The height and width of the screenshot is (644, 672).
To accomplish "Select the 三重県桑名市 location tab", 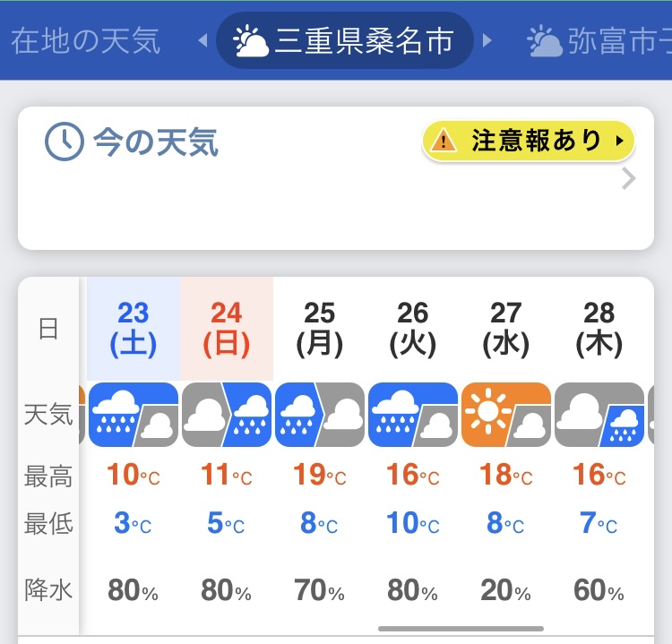I will coord(345,40).
